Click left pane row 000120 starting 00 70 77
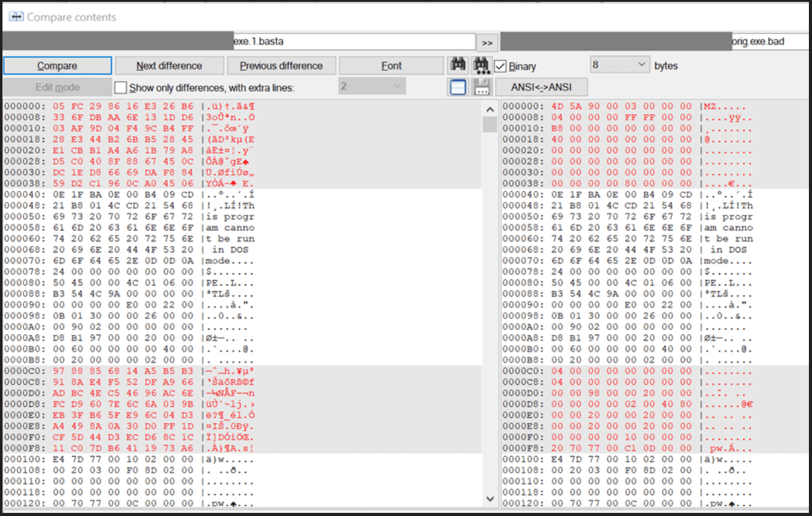Viewport: 812px width, 516px height. pyautogui.click(x=130, y=504)
